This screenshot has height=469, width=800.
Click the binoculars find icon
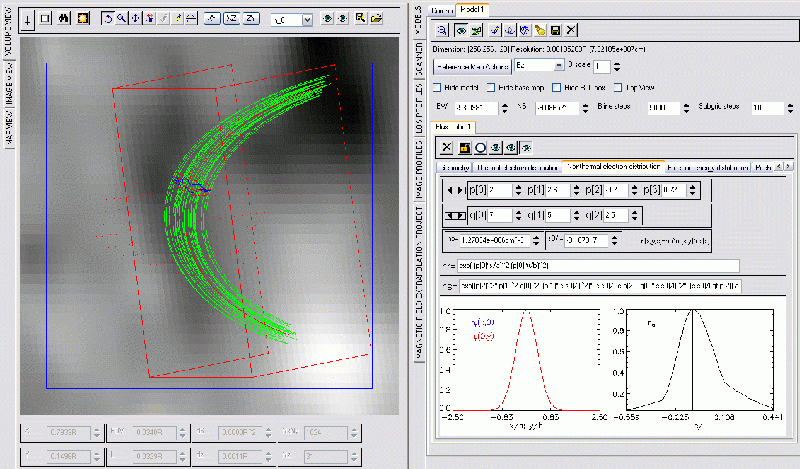tap(64, 19)
